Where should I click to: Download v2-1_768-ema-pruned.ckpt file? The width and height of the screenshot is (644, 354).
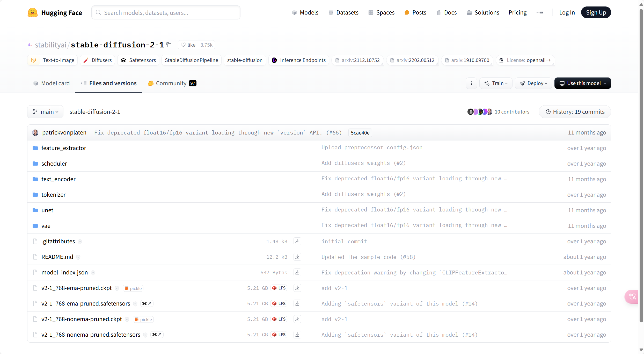coord(297,288)
